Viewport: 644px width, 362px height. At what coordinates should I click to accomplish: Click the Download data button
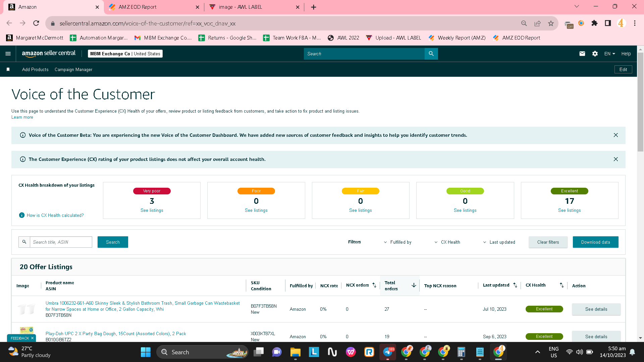pyautogui.click(x=595, y=242)
